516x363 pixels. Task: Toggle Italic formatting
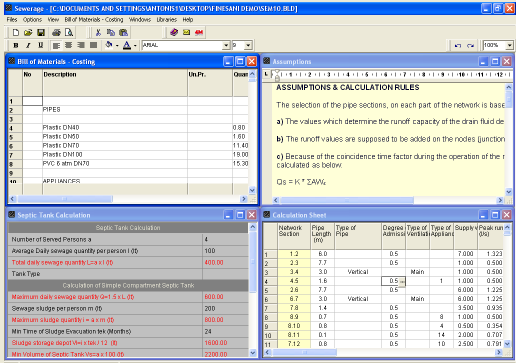pyautogui.click(x=28, y=45)
